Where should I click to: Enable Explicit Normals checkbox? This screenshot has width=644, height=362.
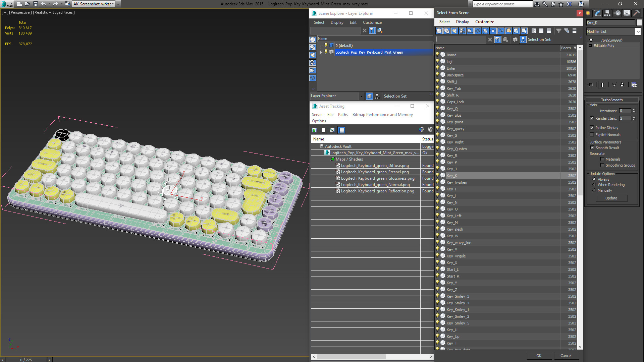click(592, 135)
